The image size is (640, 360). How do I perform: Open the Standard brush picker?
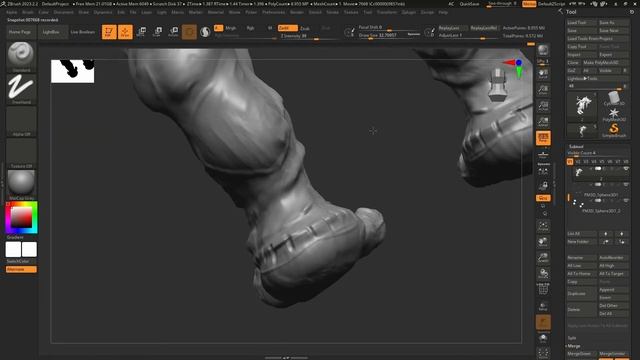(21, 57)
